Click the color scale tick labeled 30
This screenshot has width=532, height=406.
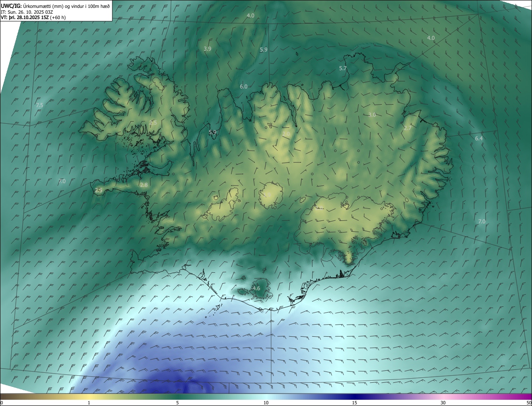pos(443,403)
